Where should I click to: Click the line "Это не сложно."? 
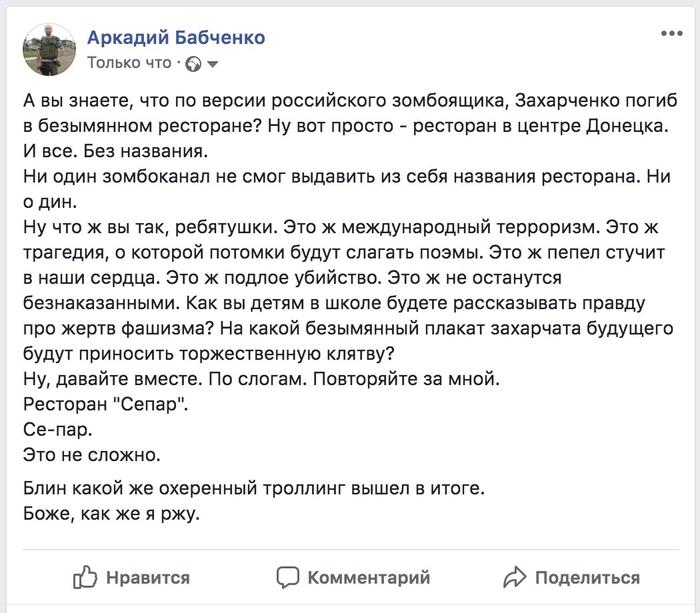[x=91, y=455]
